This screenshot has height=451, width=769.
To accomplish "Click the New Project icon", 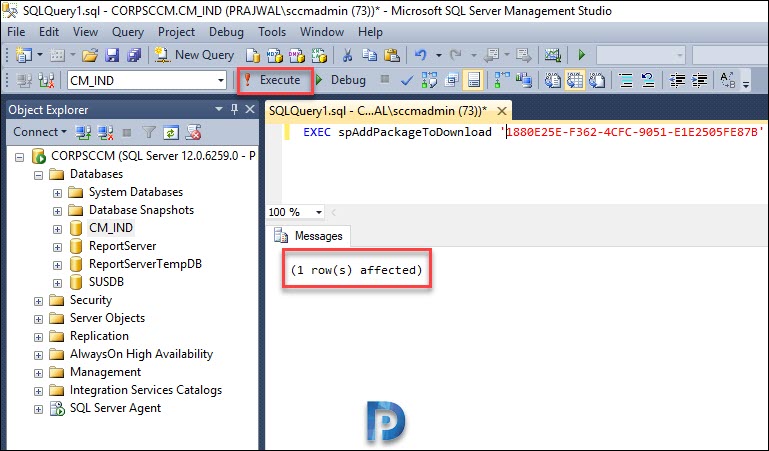I will [23, 55].
